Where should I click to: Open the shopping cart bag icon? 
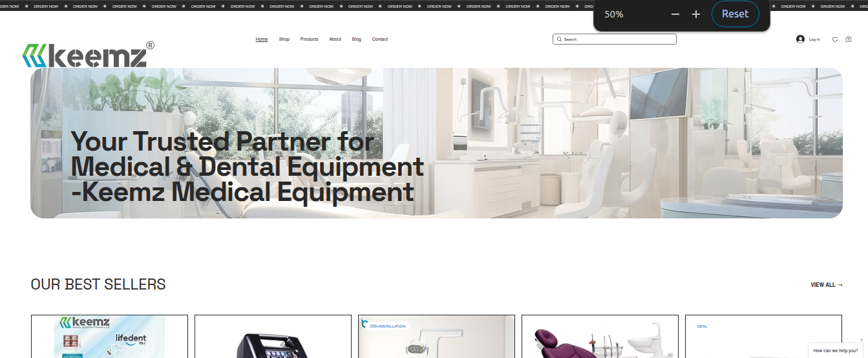[x=849, y=39]
